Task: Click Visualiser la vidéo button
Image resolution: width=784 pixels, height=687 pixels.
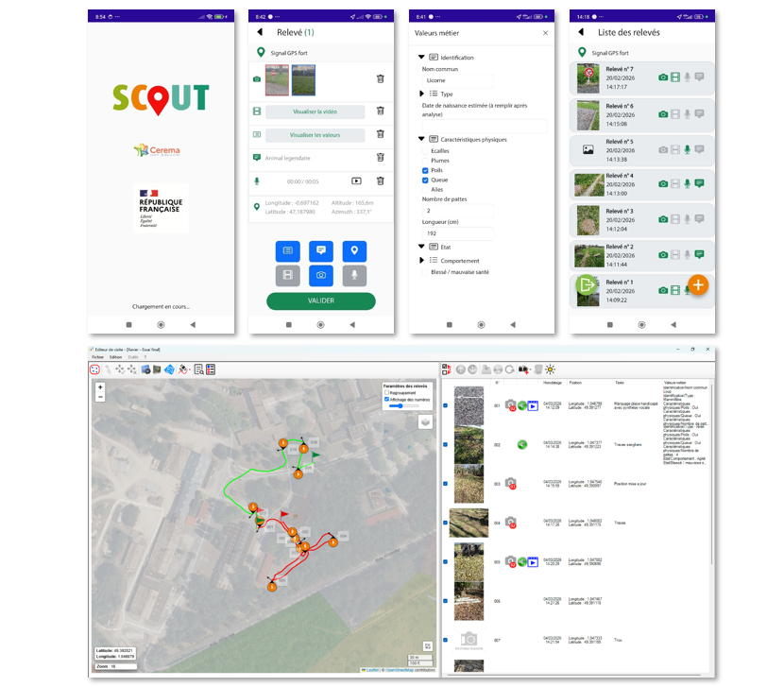Action: coord(315,112)
